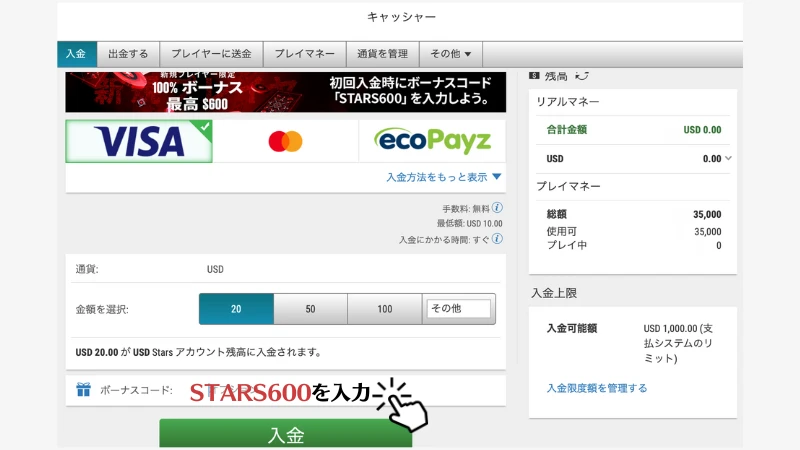This screenshot has width=800, height=450.
Task: Click the info icon beside 入金にかかる時間
Action: 497,239
